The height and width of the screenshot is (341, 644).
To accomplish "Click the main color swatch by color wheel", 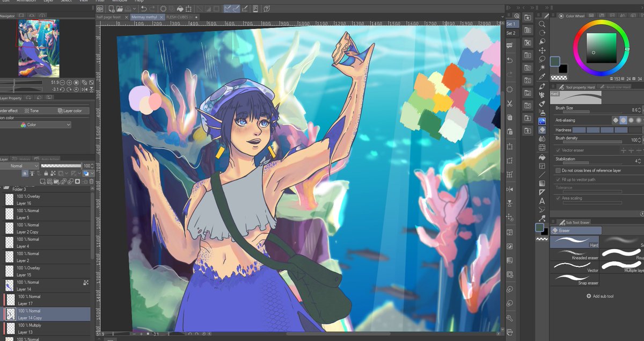I will coord(555,61).
